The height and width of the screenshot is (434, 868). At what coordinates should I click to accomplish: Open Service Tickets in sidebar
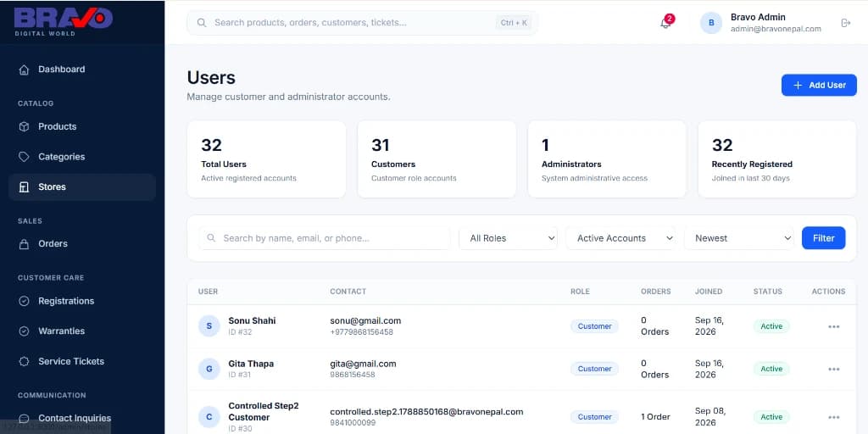point(82,361)
